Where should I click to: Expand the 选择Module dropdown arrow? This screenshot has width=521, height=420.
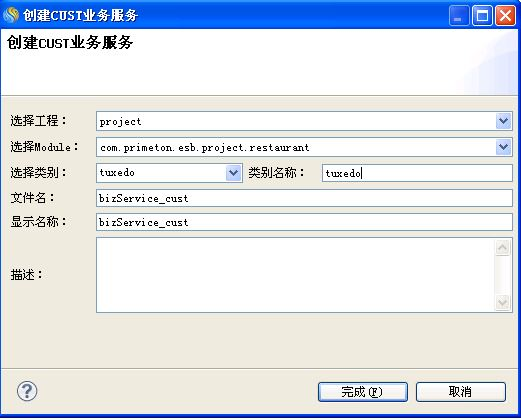(503, 147)
